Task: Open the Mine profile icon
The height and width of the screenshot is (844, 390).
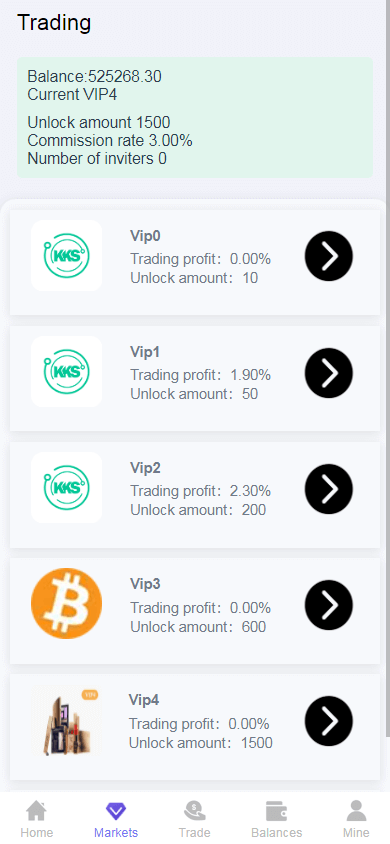Action: tap(356, 811)
